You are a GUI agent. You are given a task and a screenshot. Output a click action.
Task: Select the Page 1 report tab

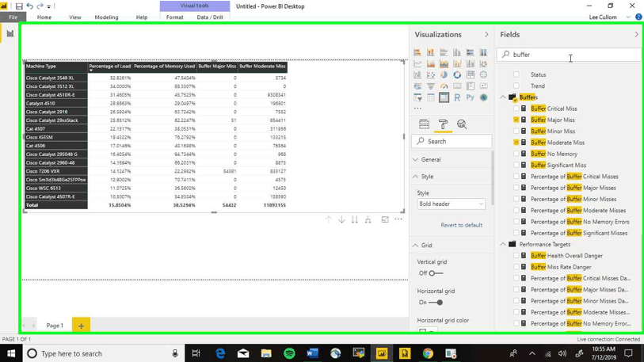[55, 326]
